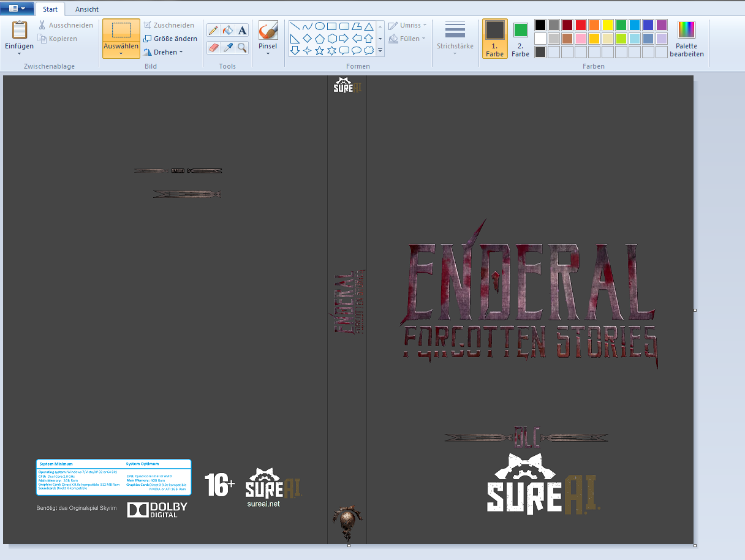This screenshot has width=745, height=560.
Task: Choose the five-point star shape
Action: (319, 50)
